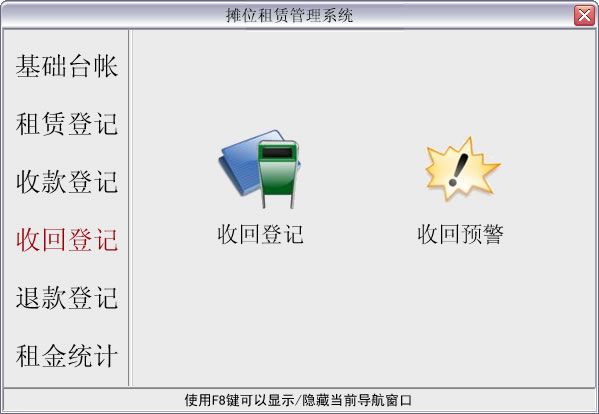The height and width of the screenshot is (414, 599).
Task: Close the 摊位租赁管理系统 window with red X
Action: pos(584,16)
